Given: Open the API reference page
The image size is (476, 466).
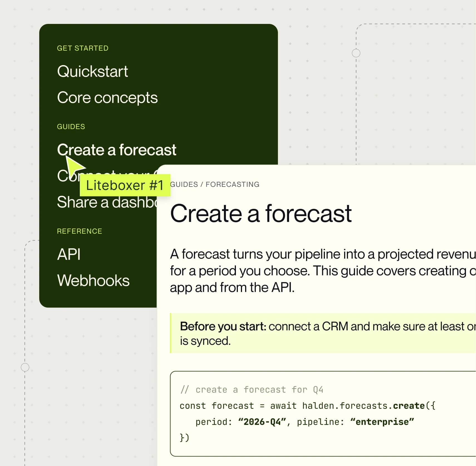Looking at the screenshot, I should click(x=69, y=254).
